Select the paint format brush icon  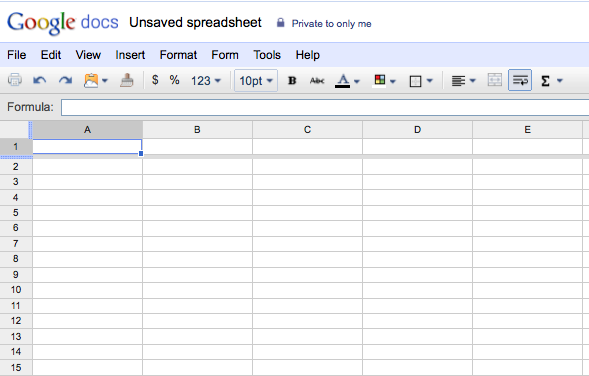click(127, 80)
